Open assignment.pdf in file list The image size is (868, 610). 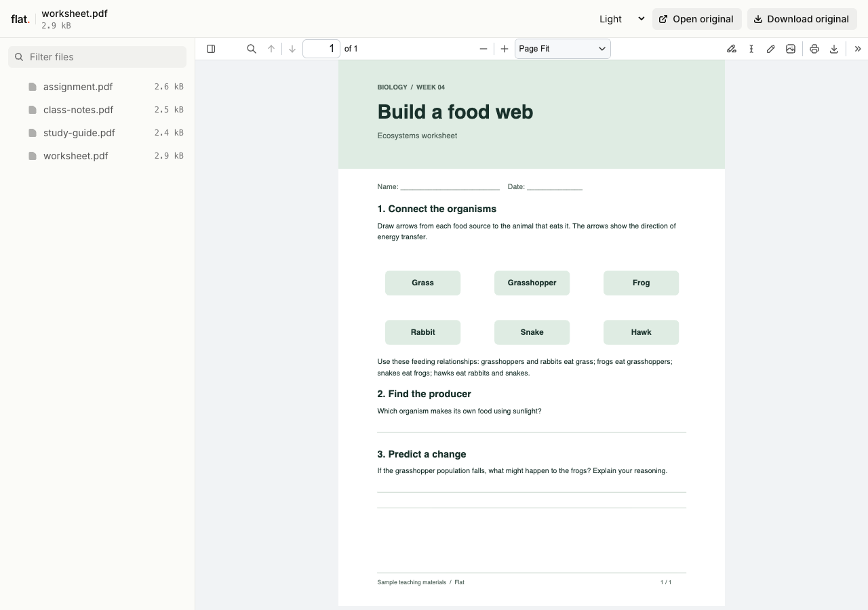(x=97, y=87)
